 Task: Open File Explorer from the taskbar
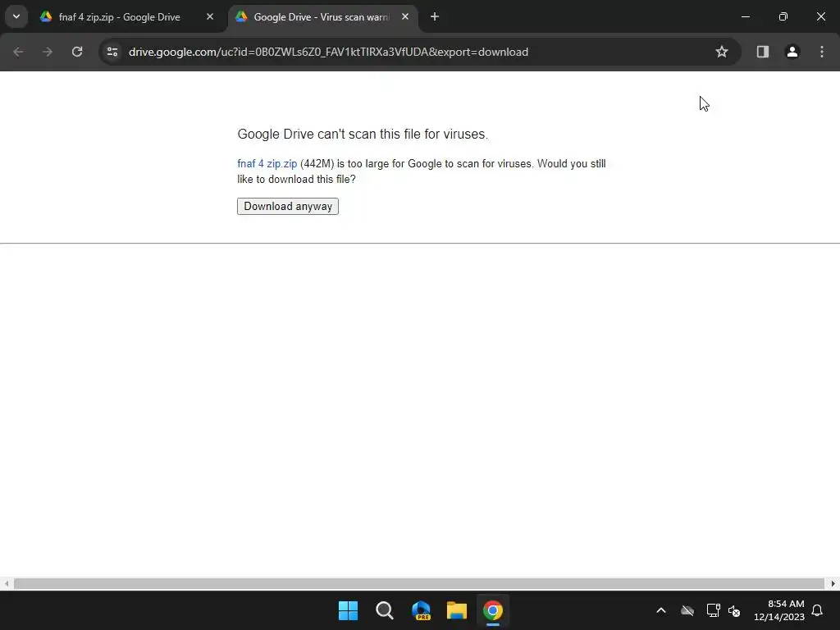point(457,610)
